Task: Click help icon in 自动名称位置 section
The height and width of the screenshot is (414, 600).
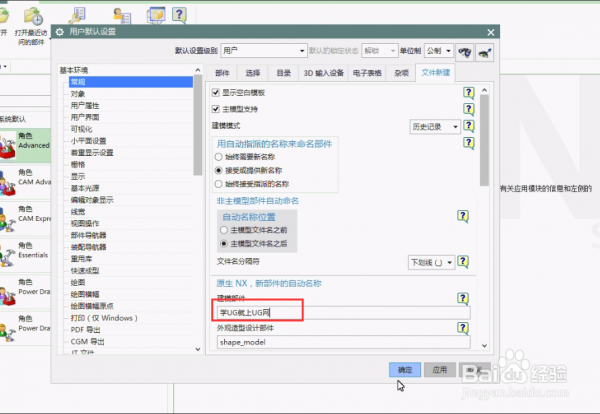Action: coord(462,215)
